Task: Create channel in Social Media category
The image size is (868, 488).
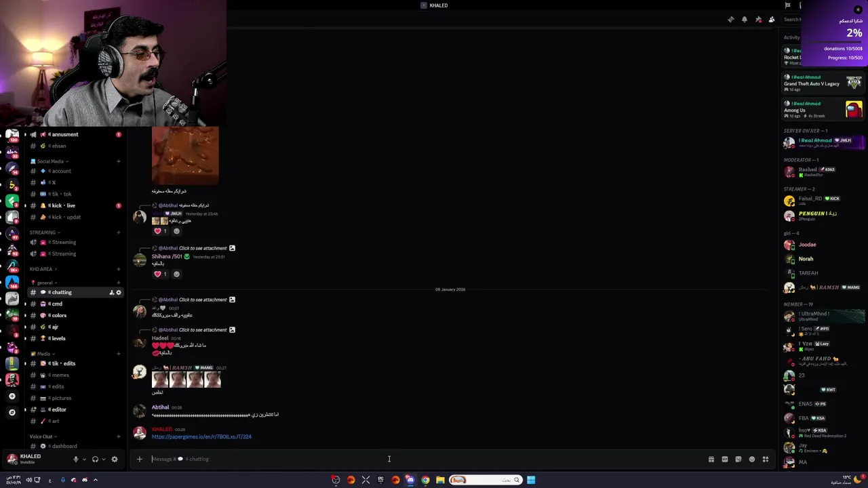Action: click(x=119, y=161)
